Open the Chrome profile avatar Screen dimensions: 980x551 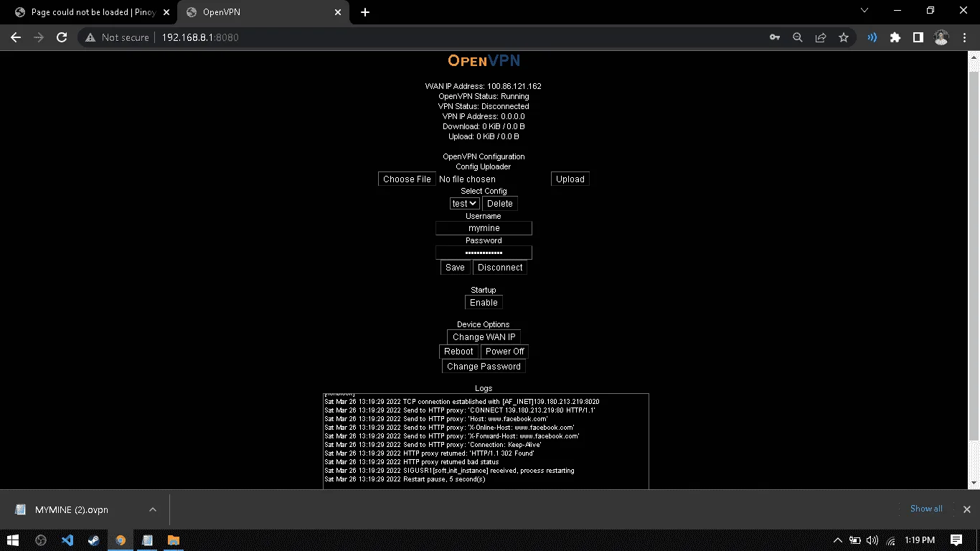[941, 37]
